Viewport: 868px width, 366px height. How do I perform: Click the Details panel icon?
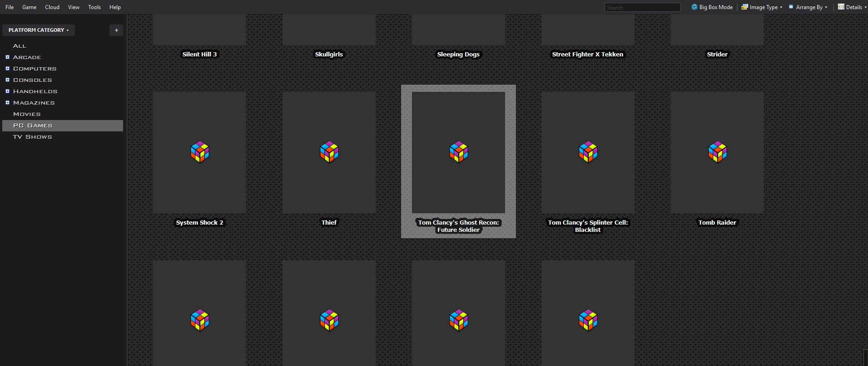pos(841,7)
